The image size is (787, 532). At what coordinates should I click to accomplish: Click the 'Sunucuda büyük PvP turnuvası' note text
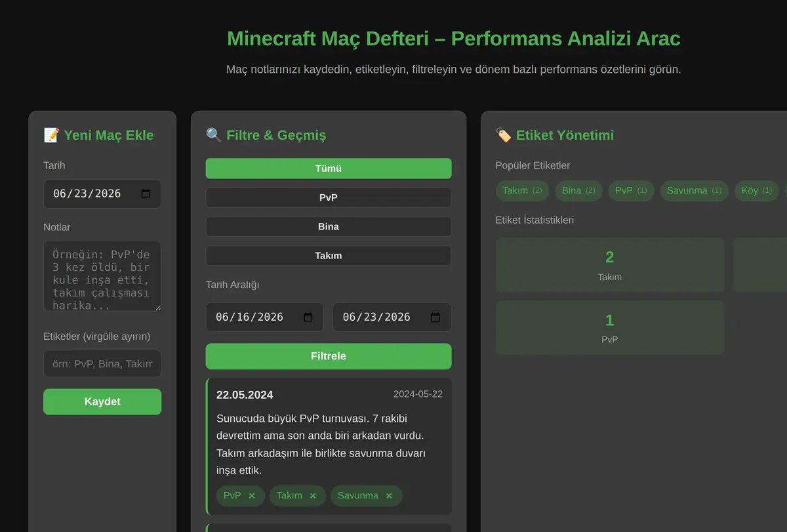pyautogui.click(x=321, y=444)
